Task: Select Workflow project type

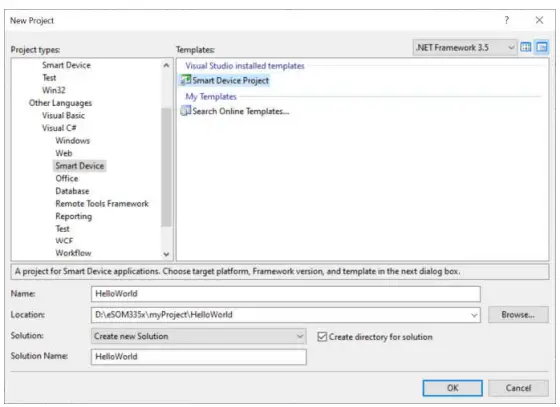Action: click(x=73, y=253)
